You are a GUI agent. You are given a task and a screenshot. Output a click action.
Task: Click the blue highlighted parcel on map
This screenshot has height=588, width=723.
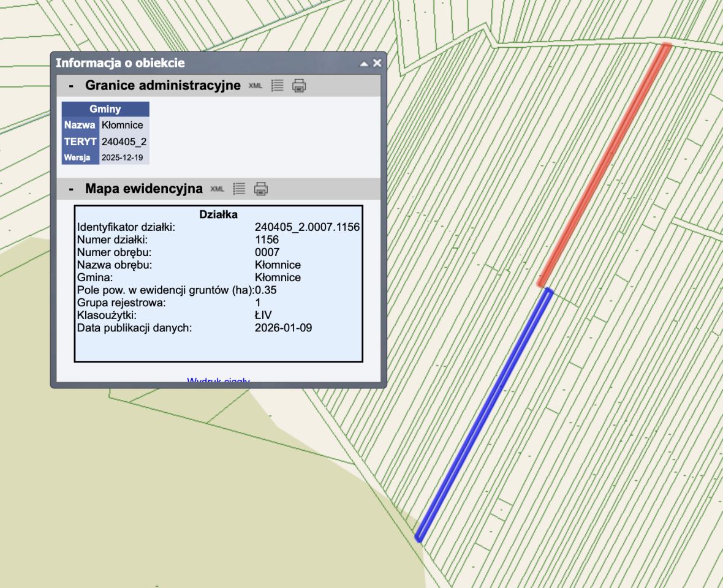click(483, 415)
